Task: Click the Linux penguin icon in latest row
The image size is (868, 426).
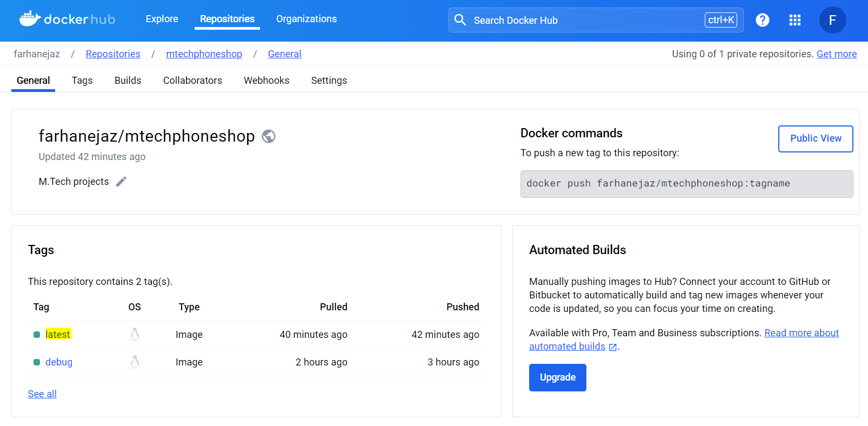Action: (x=135, y=335)
